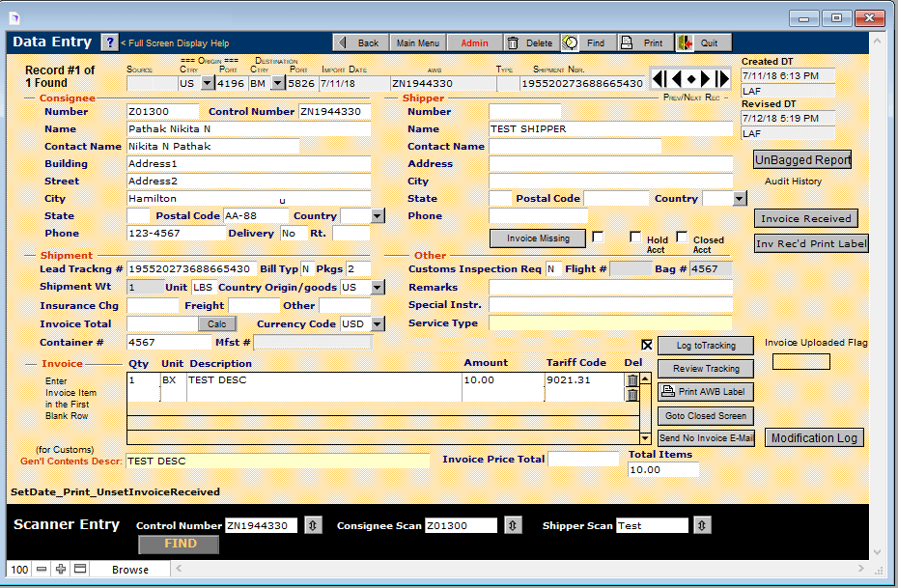This screenshot has width=898, height=588.
Task: Click the blue question mark help icon
Action: 109,42
